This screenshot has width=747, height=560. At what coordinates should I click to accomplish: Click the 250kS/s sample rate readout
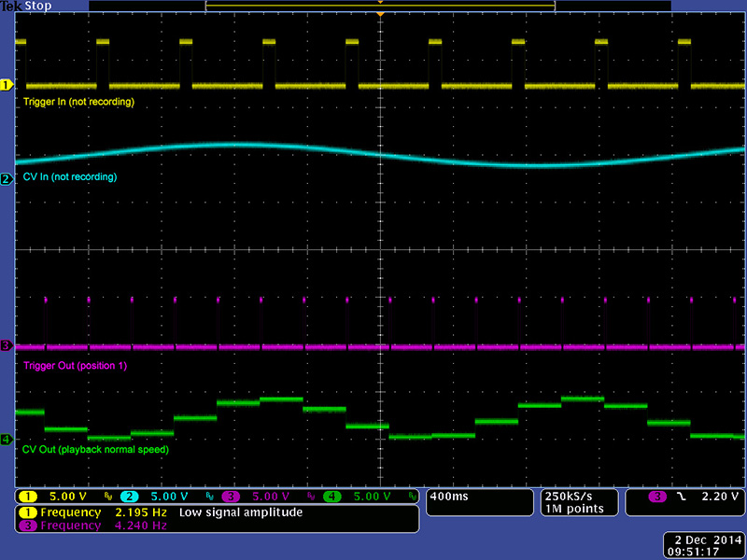(567, 496)
